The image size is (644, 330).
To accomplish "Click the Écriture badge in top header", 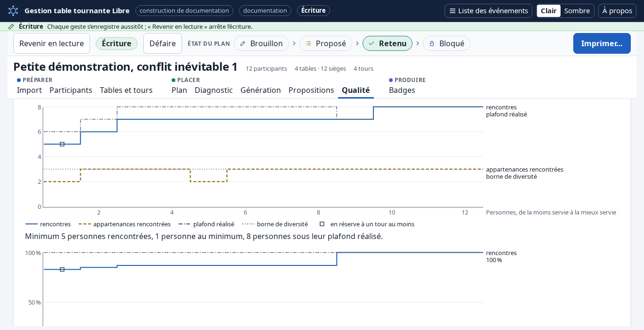I will click(x=314, y=10).
